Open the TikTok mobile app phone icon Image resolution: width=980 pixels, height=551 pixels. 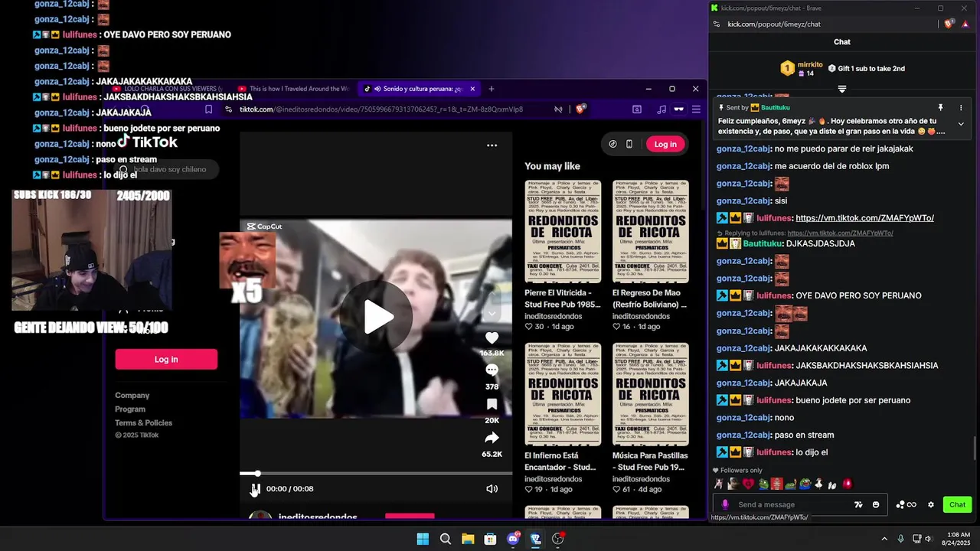(x=629, y=144)
